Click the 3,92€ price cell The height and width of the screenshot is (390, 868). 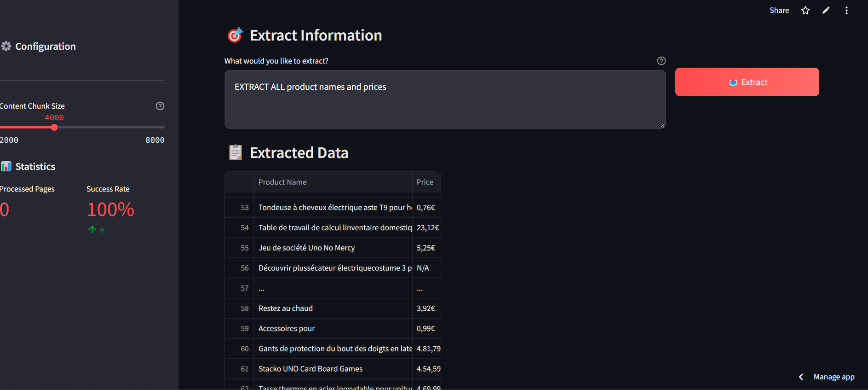426,308
